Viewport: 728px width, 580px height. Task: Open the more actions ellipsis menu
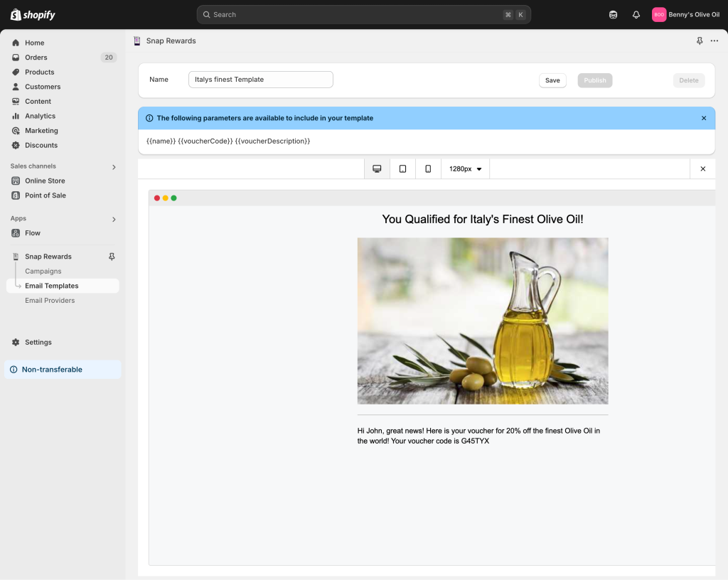pyautogui.click(x=714, y=41)
